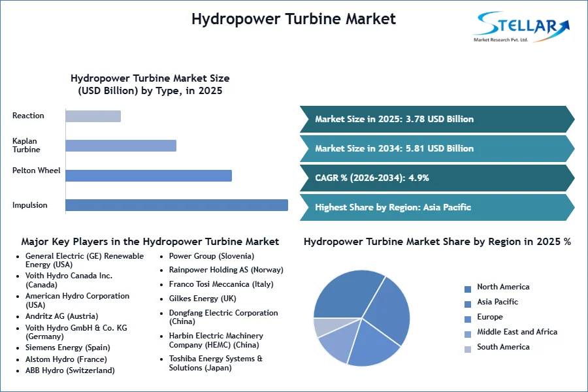Click the Stellar Market Research logo
This screenshot has width=588, height=392.
521,27
